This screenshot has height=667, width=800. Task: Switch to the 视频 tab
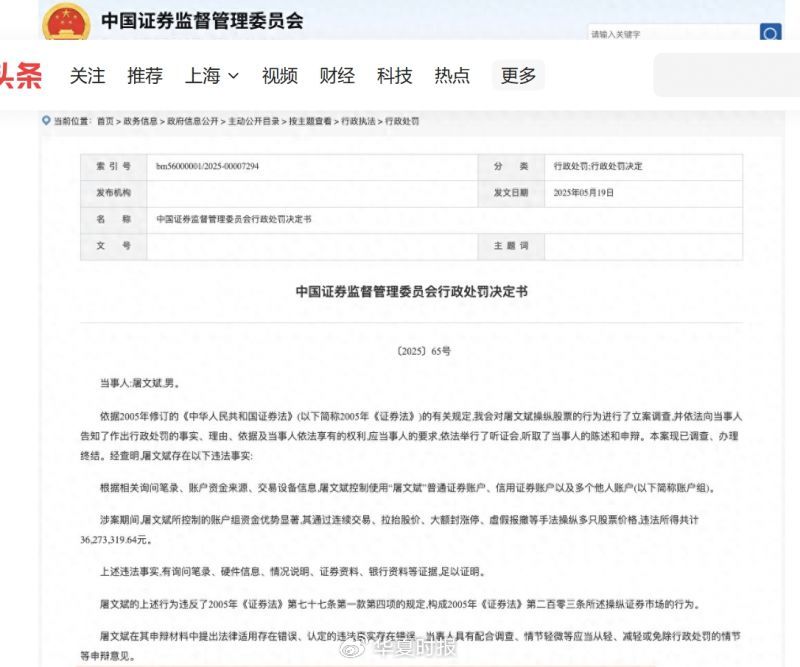click(280, 76)
